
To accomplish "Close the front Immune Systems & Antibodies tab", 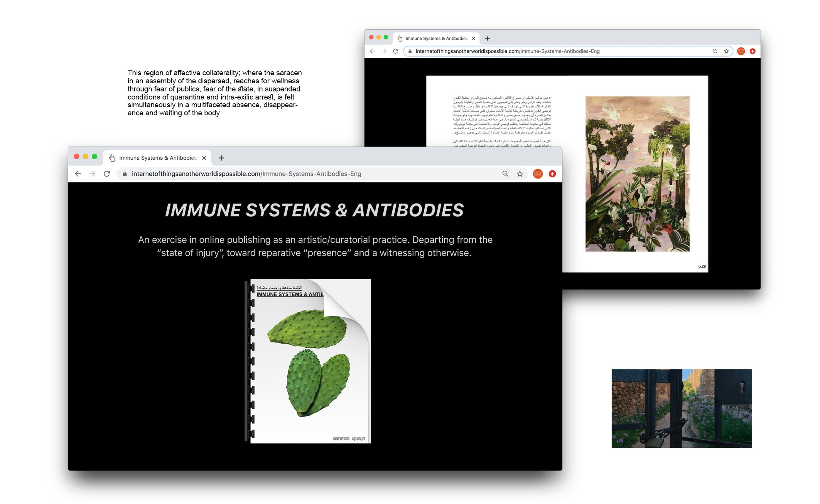I will [204, 158].
